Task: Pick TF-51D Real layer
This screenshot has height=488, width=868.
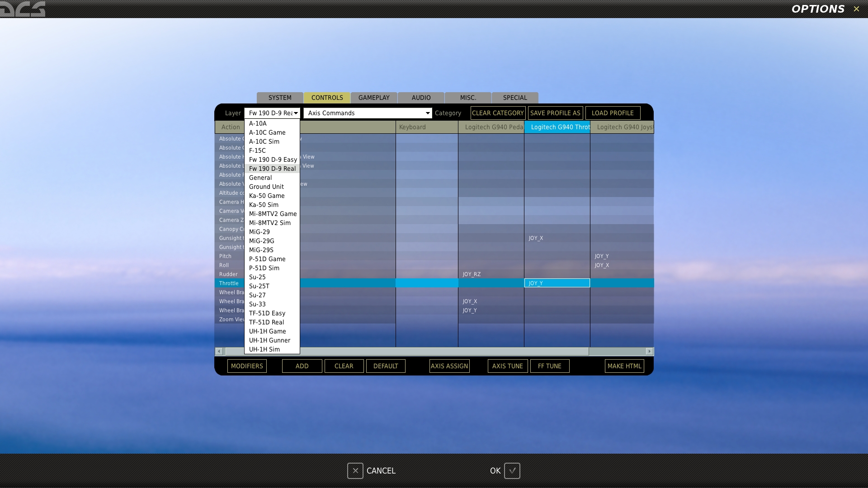Action: click(272, 322)
